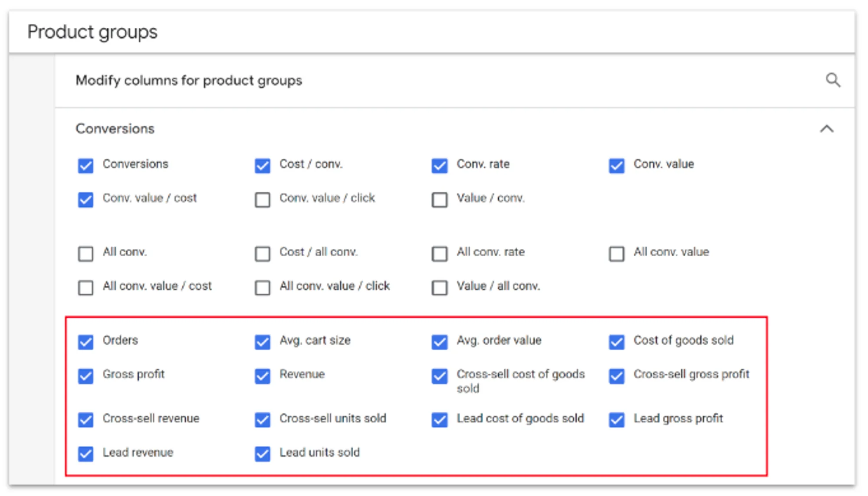This screenshot has width=868, height=496.
Task: Toggle the Avg. cart size checkbox
Action: pos(263,342)
